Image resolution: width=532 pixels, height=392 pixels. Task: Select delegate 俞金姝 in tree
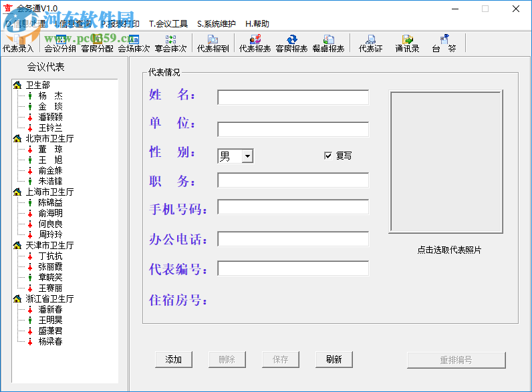point(50,170)
